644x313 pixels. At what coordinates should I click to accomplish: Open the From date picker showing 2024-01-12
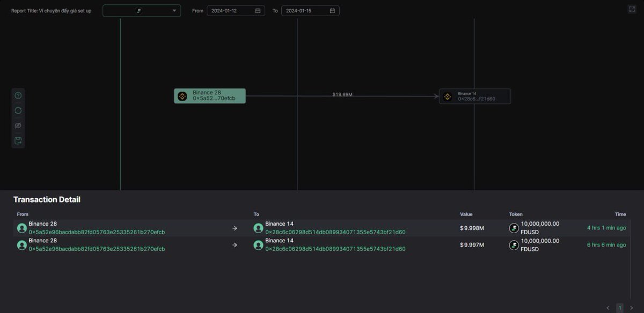pyautogui.click(x=232, y=10)
